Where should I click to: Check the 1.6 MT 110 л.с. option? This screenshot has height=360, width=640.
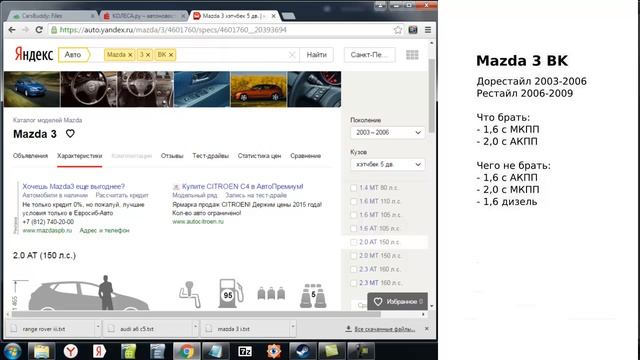[x=353, y=201]
